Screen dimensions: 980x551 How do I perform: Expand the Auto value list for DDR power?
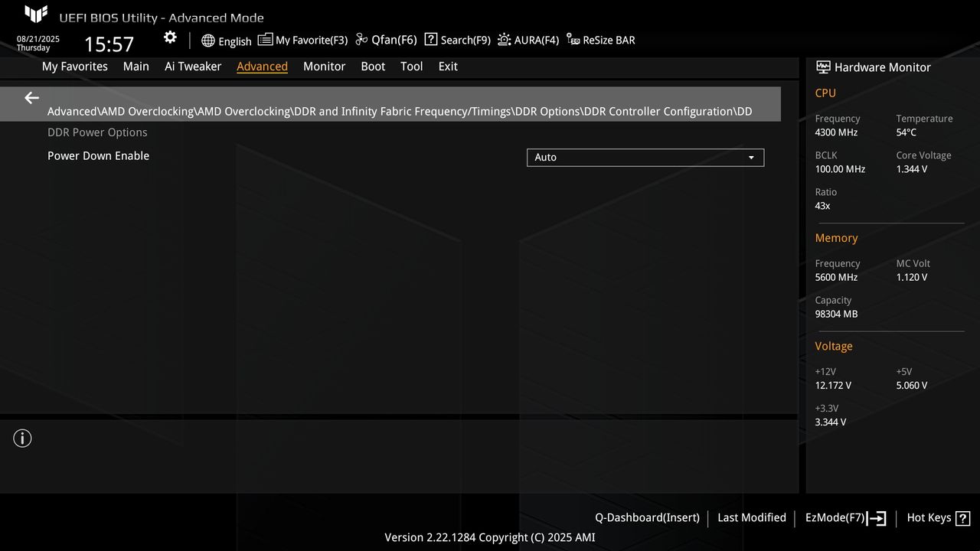751,157
